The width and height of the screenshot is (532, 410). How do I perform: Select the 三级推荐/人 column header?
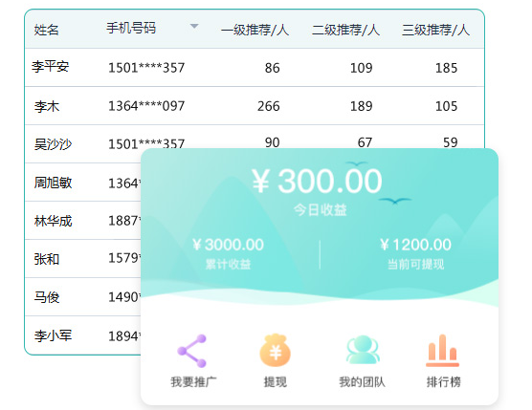pyautogui.click(x=435, y=30)
